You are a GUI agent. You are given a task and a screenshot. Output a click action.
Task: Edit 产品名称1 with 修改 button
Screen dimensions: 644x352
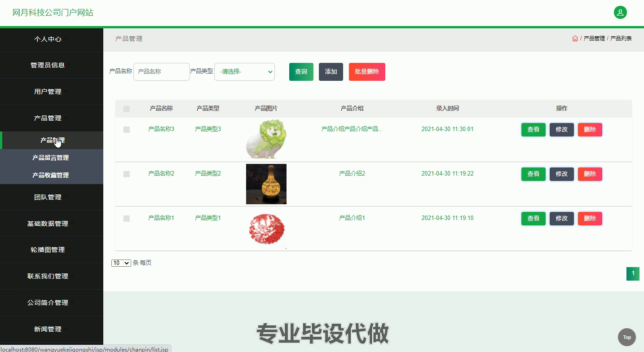[562, 219]
